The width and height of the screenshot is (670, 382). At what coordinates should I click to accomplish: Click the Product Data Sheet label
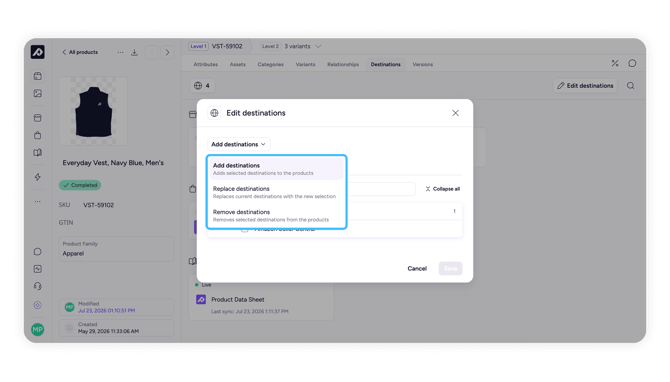238,300
